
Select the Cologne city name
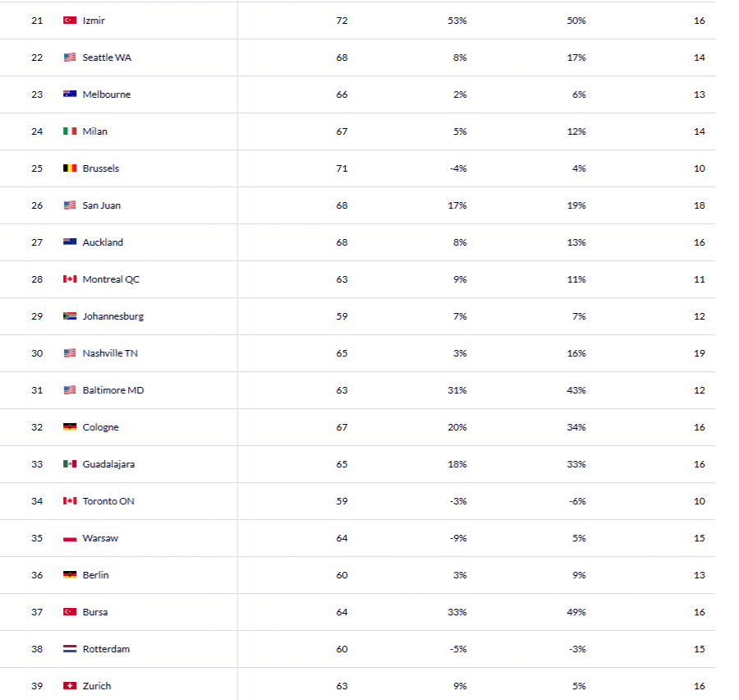100,427
